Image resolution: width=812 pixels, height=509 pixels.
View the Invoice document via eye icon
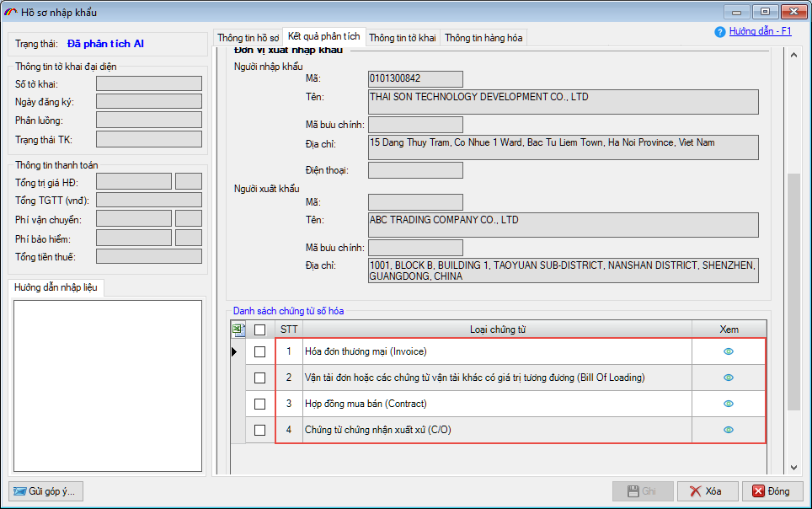[729, 352]
